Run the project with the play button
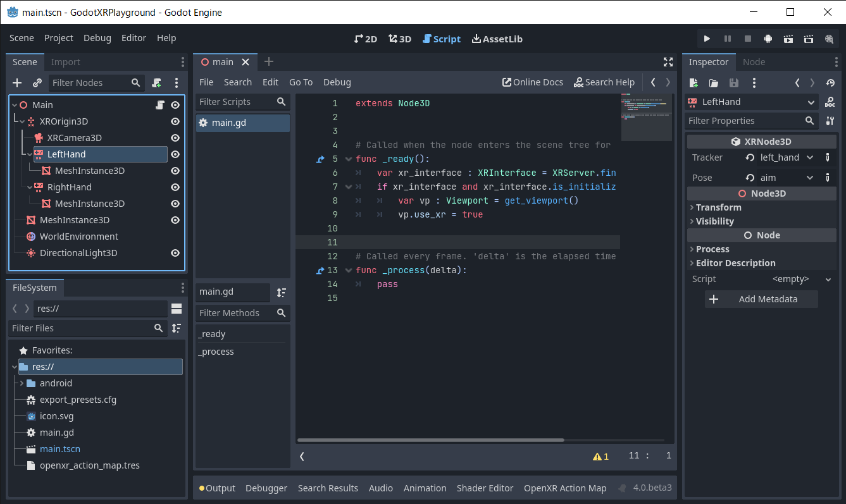The height and width of the screenshot is (504, 846). [x=707, y=39]
